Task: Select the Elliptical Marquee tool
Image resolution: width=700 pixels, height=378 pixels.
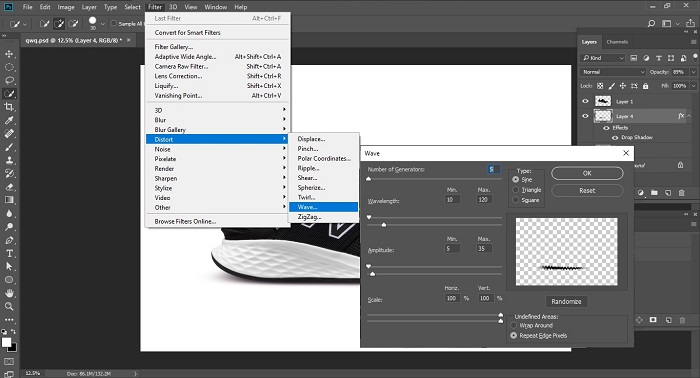Action: coord(9,67)
